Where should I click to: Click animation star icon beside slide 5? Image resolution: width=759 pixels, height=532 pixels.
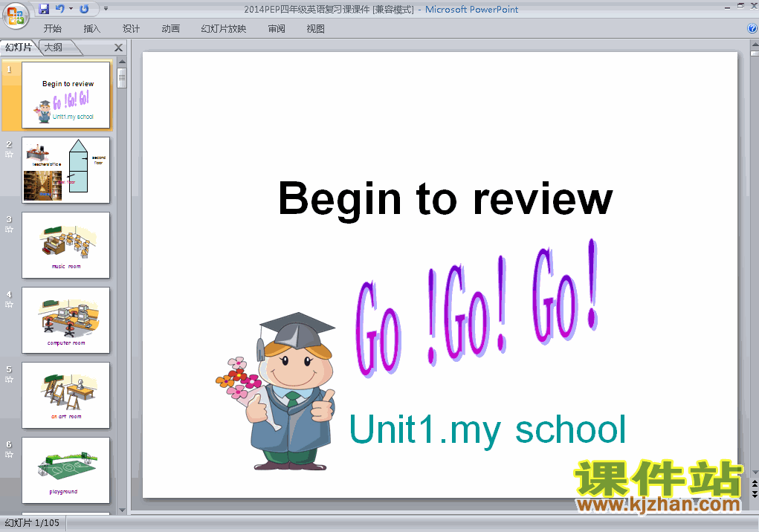tap(9, 379)
